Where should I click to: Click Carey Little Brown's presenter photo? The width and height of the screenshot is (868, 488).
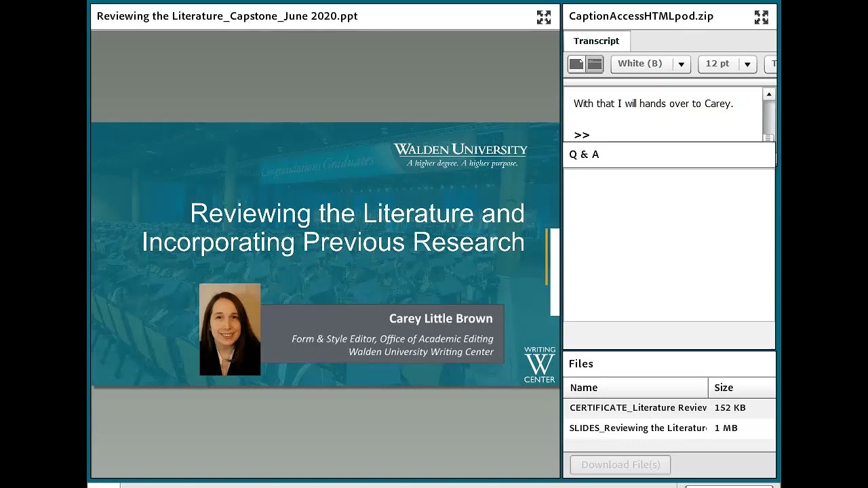(230, 329)
